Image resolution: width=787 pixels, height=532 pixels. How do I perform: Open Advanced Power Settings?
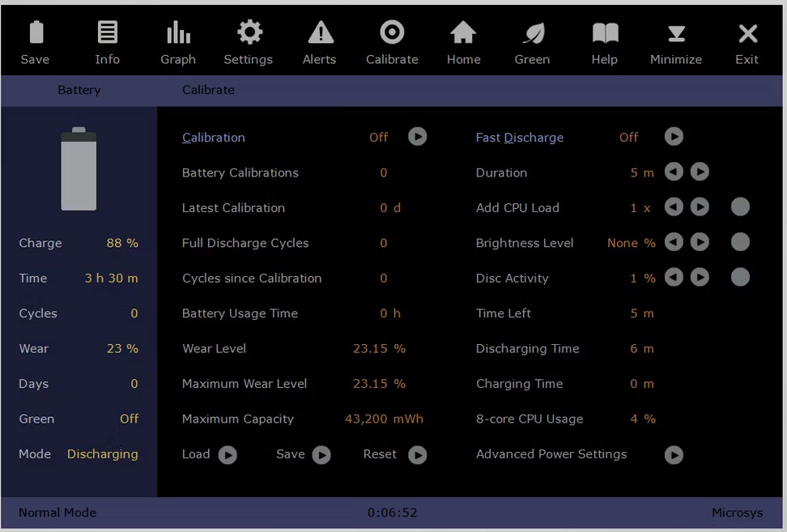click(x=674, y=455)
